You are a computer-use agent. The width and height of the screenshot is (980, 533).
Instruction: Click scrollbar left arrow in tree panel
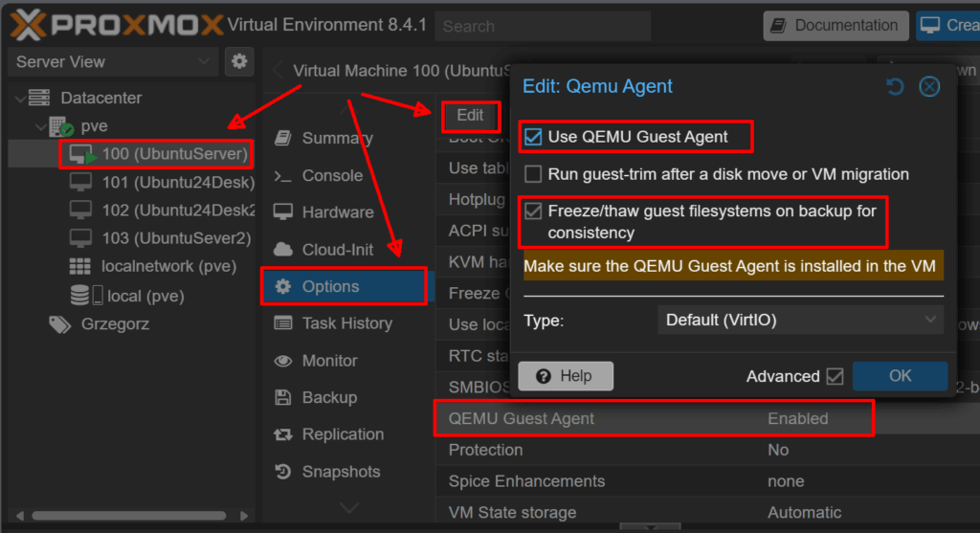[20, 516]
